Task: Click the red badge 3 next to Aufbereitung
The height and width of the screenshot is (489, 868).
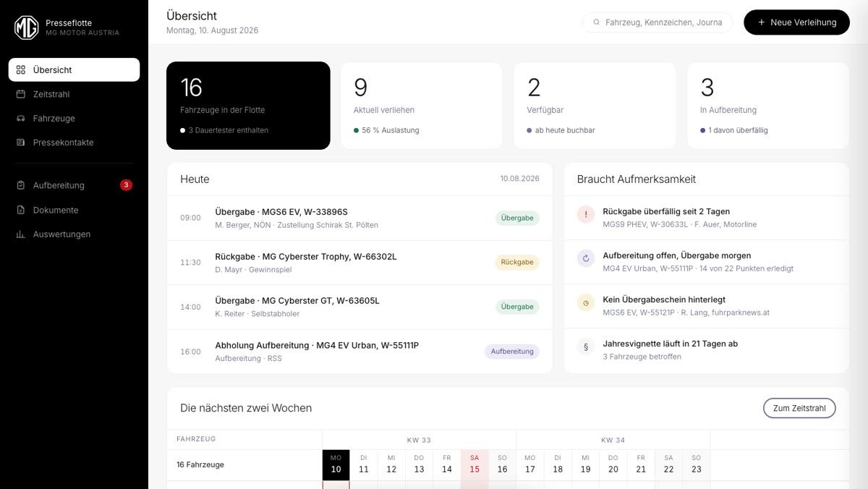Action: tap(126, 185)
